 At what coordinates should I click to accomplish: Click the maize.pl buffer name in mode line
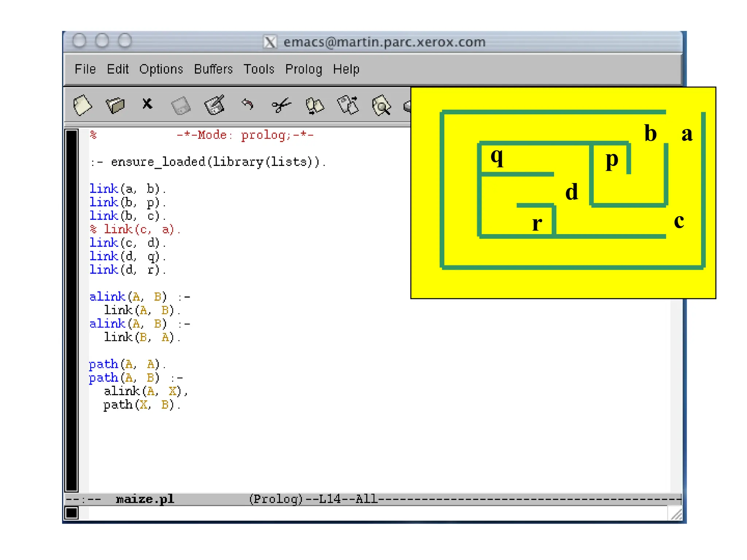click(145, 499)
